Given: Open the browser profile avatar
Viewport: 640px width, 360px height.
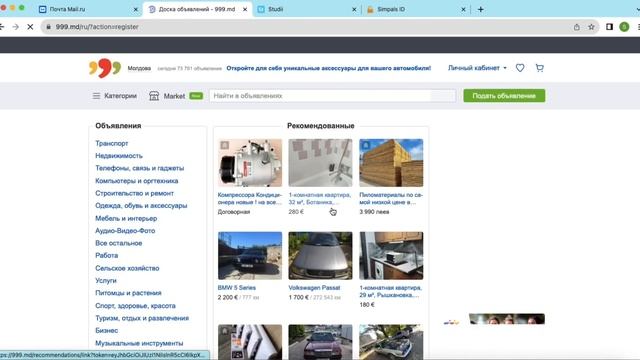Looking at the screenshot, I should click(x=624, y=27).
